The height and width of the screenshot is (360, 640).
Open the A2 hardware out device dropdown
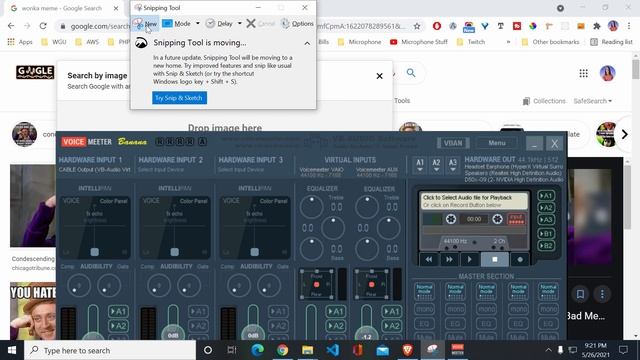[x=436, y=165]
